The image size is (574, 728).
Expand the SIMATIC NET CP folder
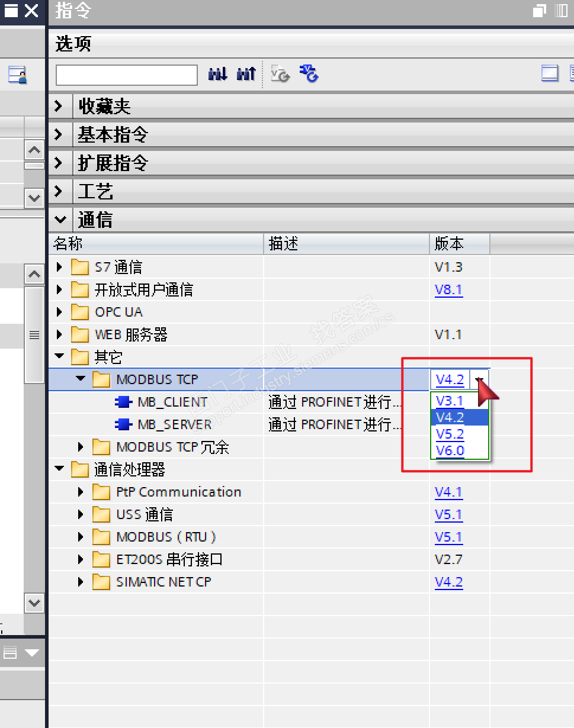(81, 582)
